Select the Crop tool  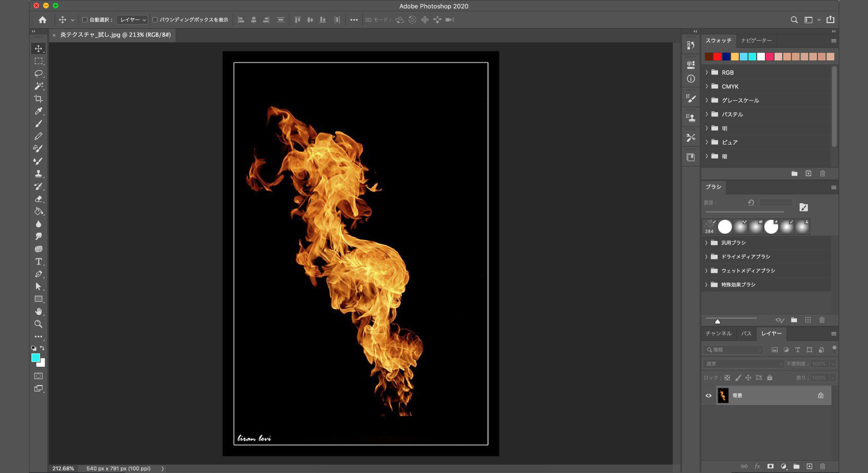[39, 99]
